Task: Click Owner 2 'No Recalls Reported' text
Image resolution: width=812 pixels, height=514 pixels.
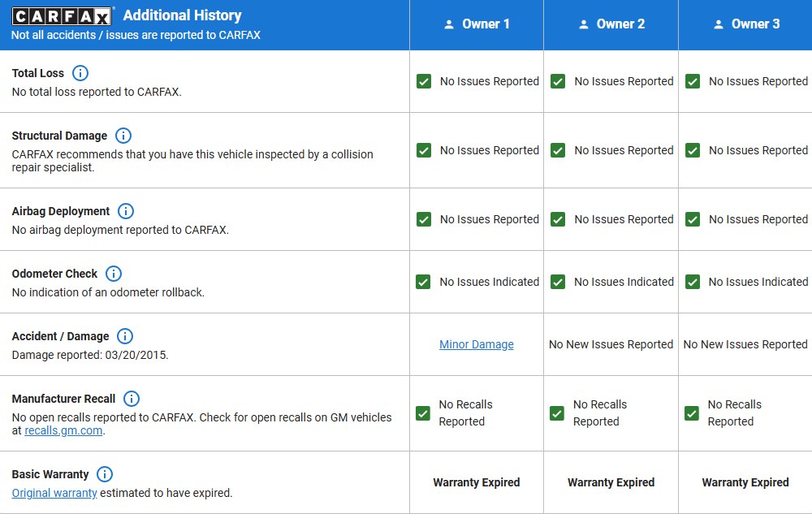Action: [x=600, y=413]
